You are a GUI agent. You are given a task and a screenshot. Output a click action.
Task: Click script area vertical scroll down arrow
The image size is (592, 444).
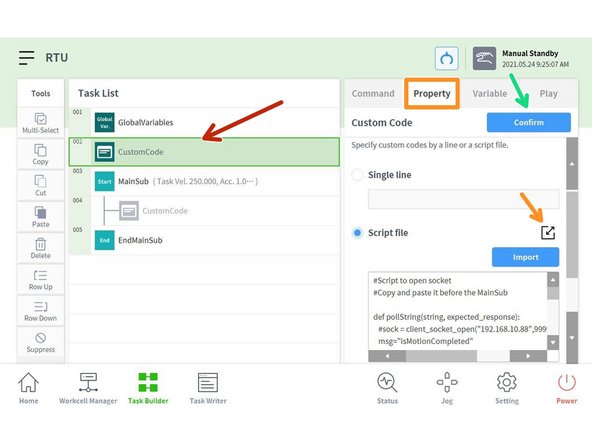click(553, 343)
